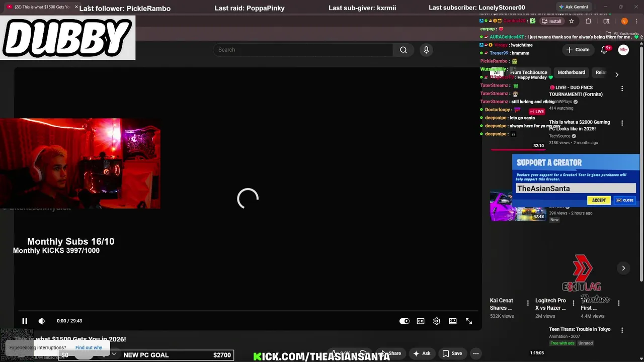
Task: Open the Create menu
Action: [x=578, y=50]
